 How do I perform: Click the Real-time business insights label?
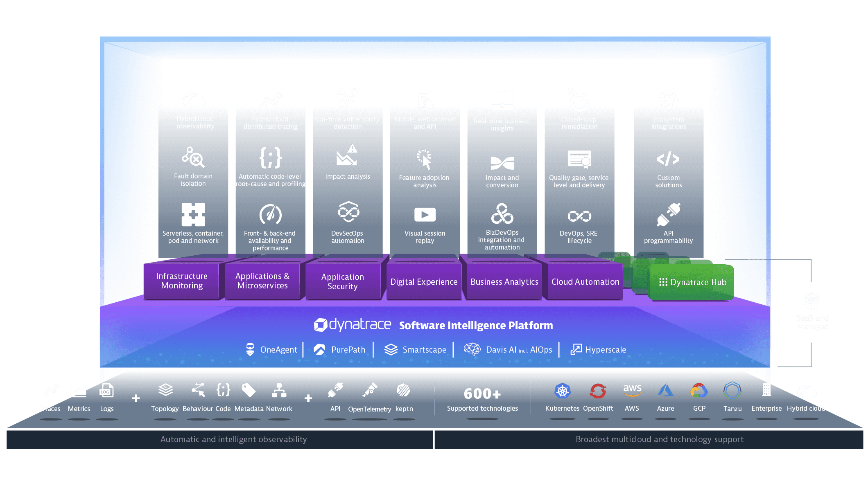[x=502, y=124]
